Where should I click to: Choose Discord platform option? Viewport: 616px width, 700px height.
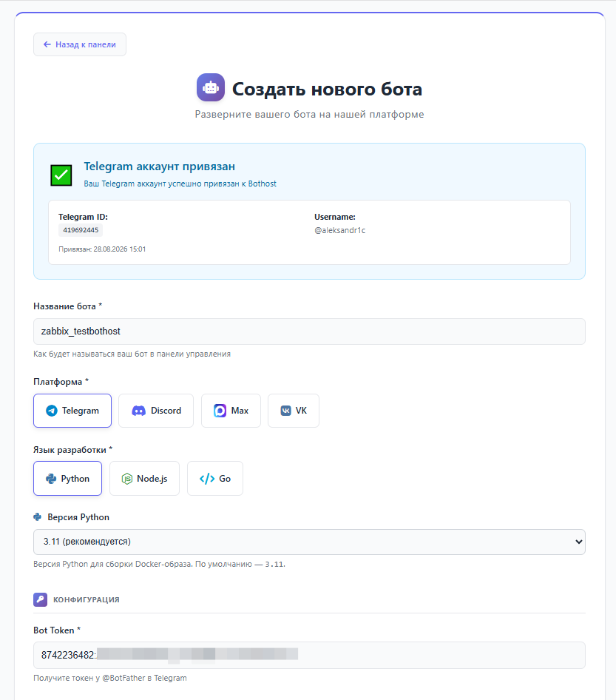(x=156, y=411)
